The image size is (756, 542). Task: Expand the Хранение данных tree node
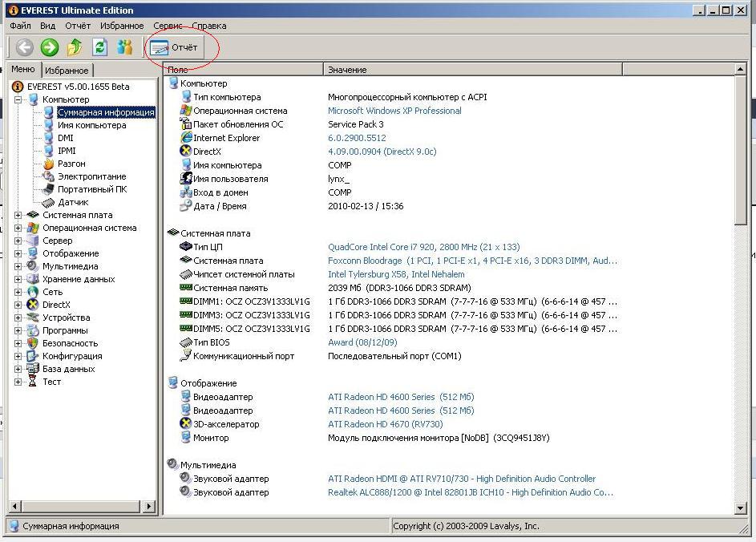tap(18, 279)
